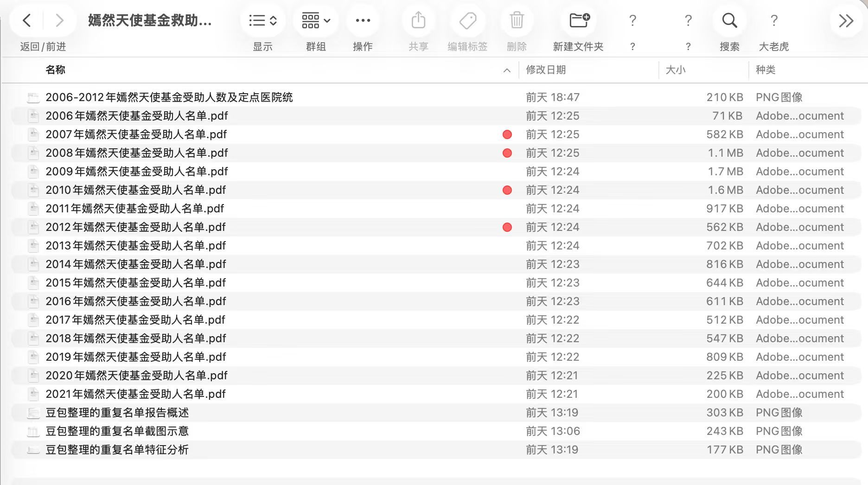Click the red tag on 2007年 file
This screenshot has height=485, width=868.
tap(507, 134)
